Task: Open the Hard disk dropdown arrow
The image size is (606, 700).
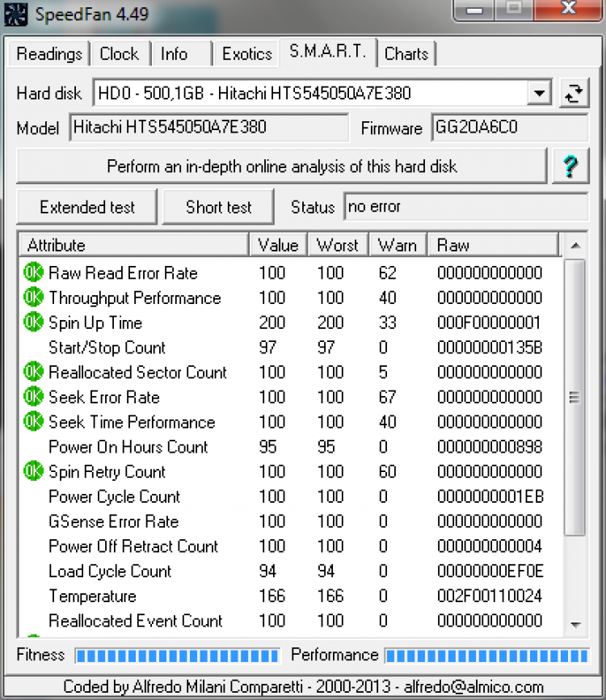Action: (540, 93)
